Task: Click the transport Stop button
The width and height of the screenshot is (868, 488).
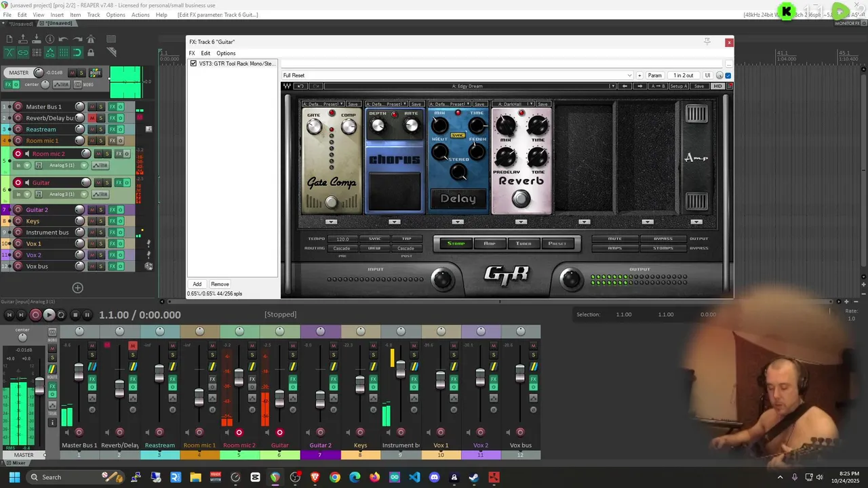Action: point(75,314)
